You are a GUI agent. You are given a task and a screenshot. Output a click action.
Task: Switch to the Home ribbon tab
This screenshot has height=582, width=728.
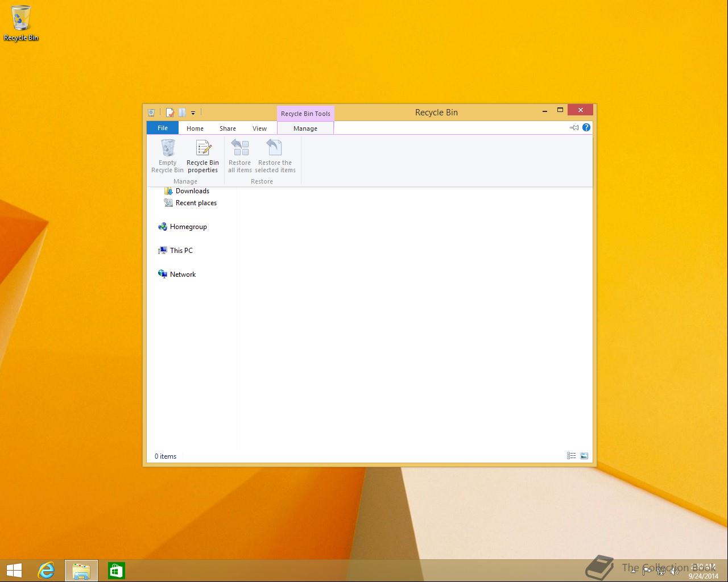[x=195, y=128]
